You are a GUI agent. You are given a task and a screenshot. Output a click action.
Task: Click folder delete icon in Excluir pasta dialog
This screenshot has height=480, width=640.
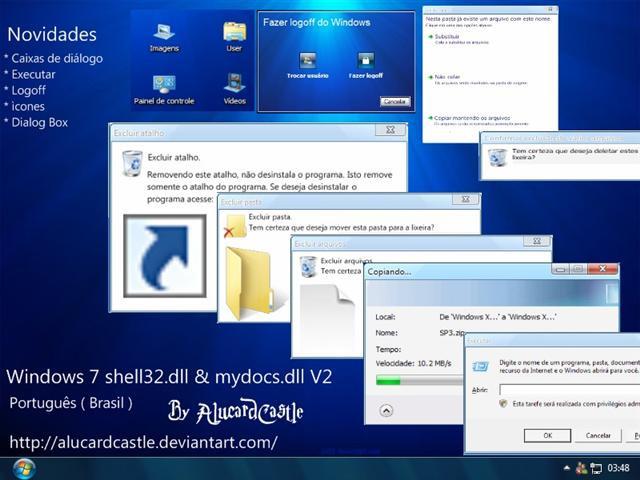pos(236,226)
